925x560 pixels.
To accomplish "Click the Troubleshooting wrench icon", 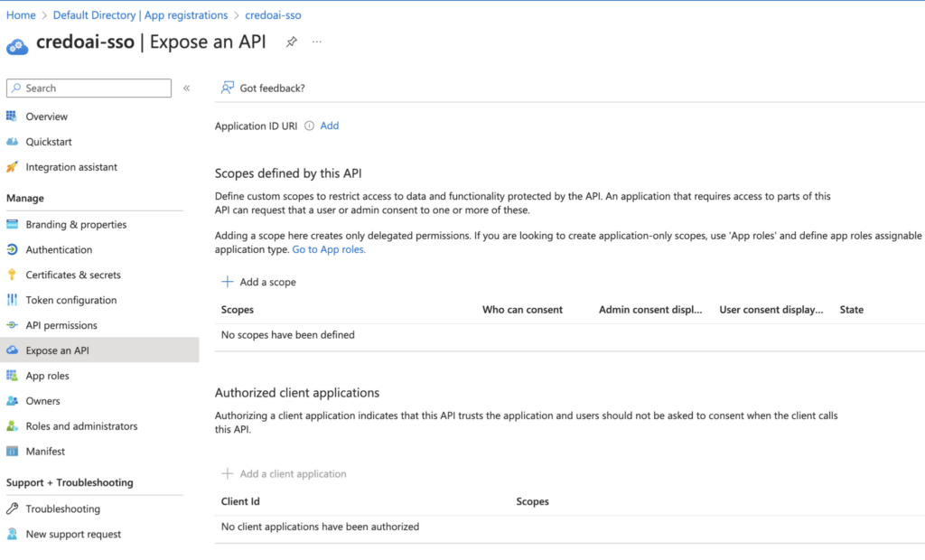I will [x=12, y=509].
